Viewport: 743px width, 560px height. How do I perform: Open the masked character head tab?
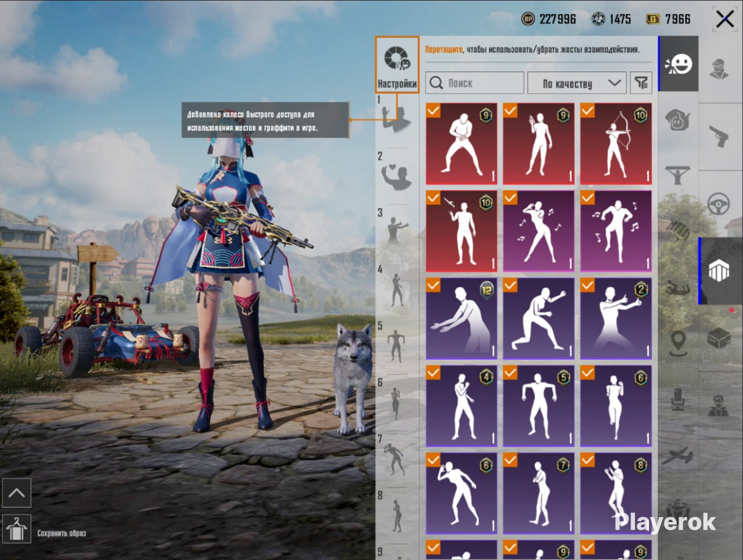pyautogui.click(x=720, y=68)
